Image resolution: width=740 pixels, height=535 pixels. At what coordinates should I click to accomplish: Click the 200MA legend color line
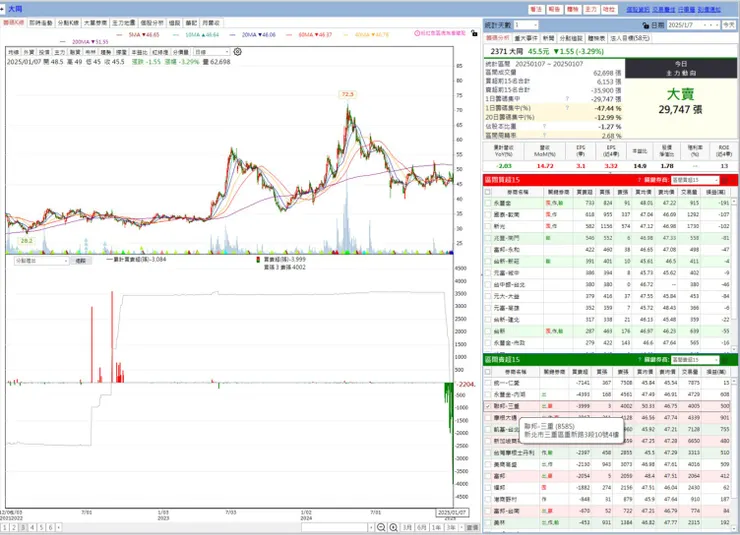pos(63,42)
